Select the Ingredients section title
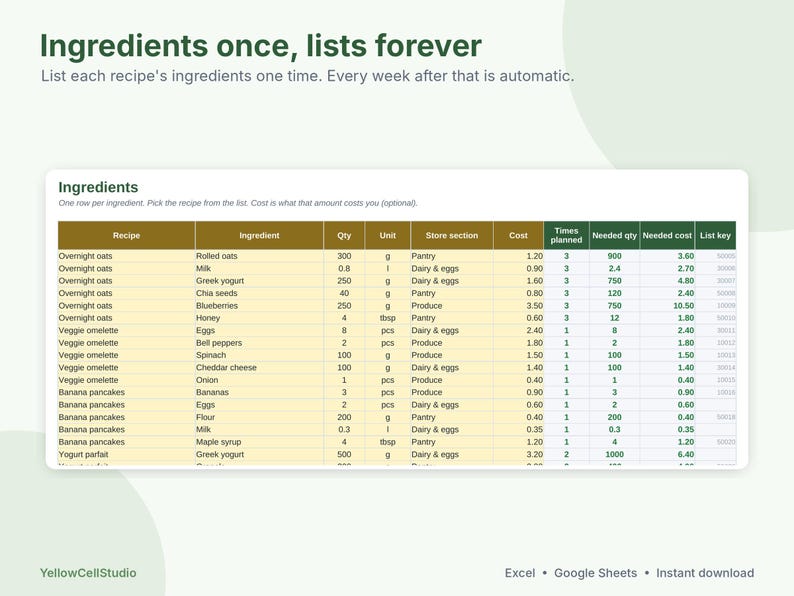794x596 pixels. [x=98, y=187]
